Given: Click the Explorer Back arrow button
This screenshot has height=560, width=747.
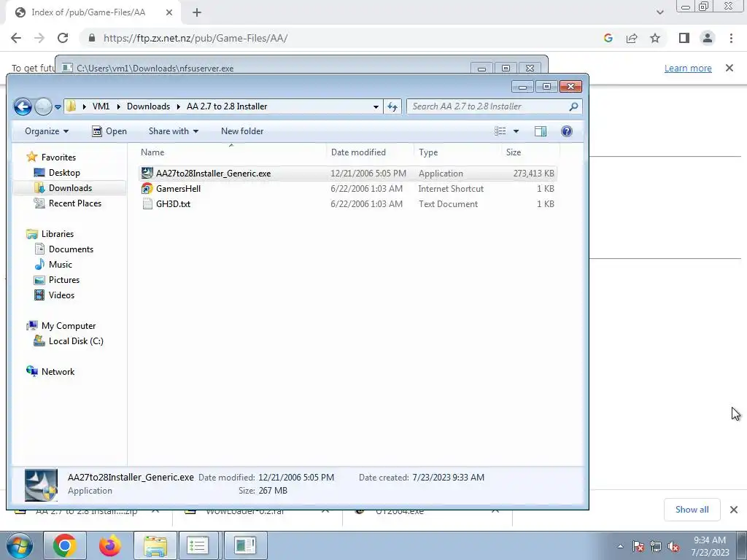Looking at the screenshot, I should click(23, 106).
